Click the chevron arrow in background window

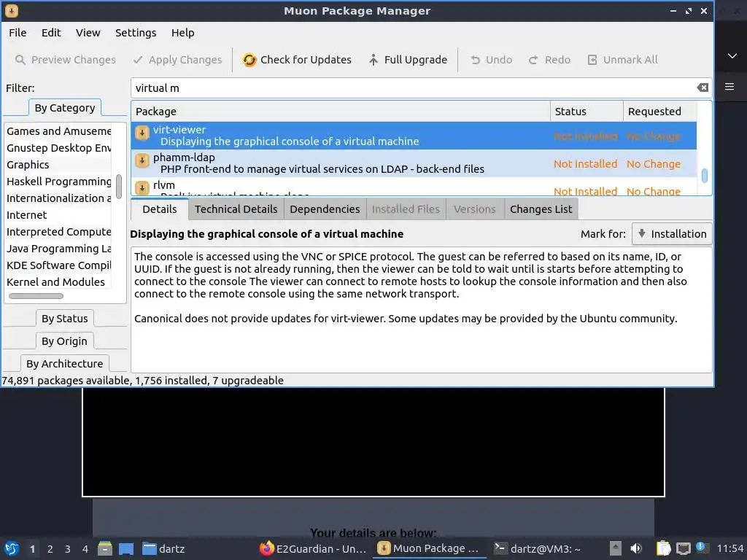(x=732, y=55)
